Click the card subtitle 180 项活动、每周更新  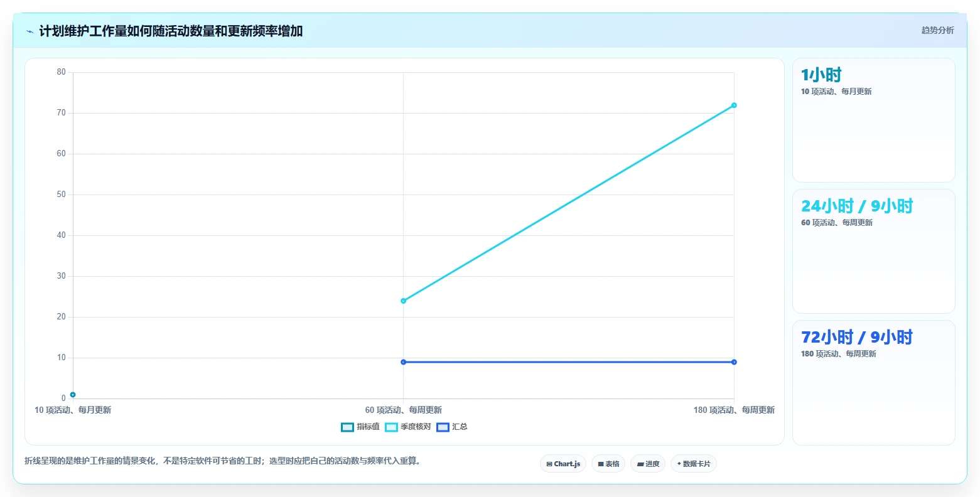coord(839,354)
